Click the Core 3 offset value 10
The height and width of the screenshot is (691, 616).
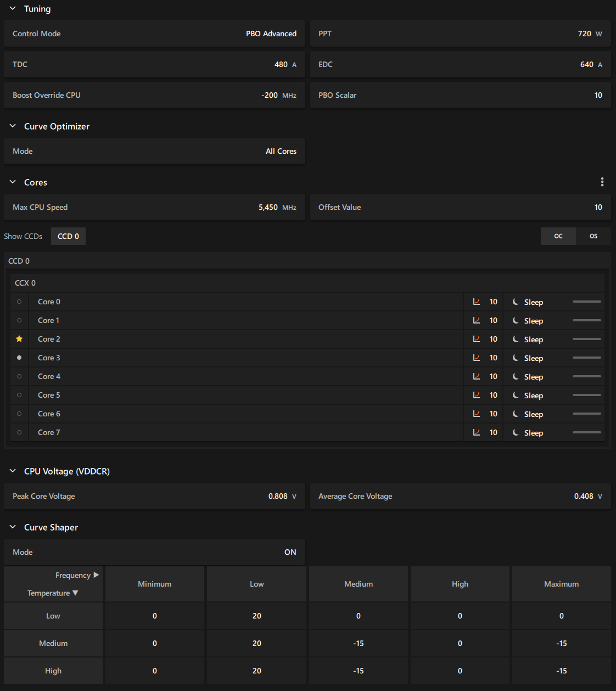494,358
